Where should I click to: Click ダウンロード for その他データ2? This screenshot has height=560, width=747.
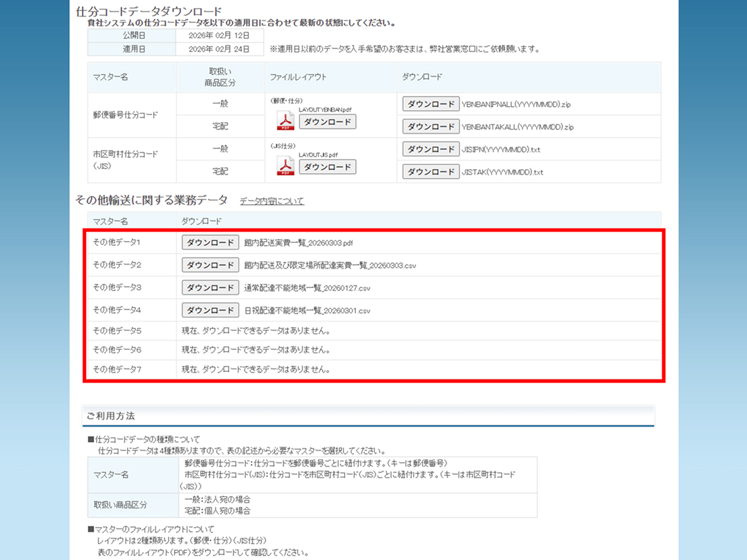pyautogui.click(x=210, y=265)
